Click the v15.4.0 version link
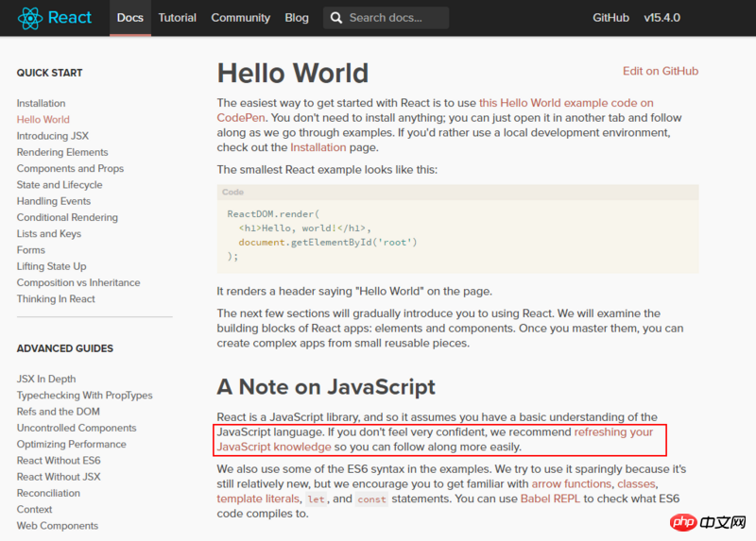 [x=661, y=18]
